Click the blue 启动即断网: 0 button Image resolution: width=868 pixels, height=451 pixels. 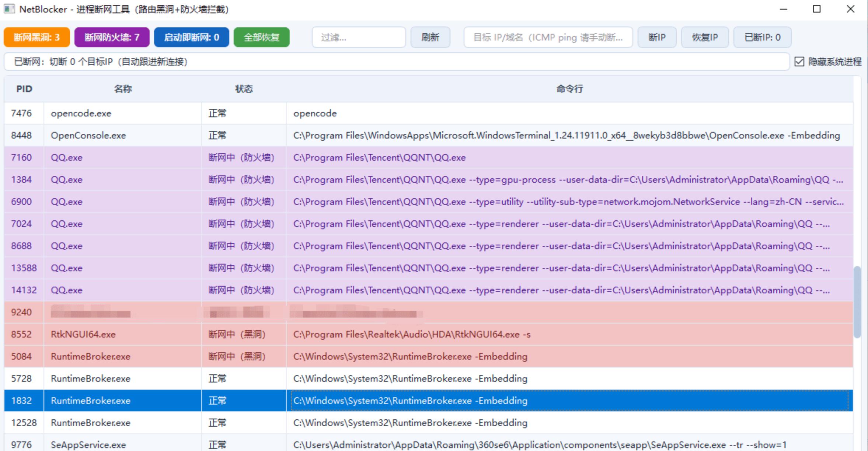click(x=191, y=37)
